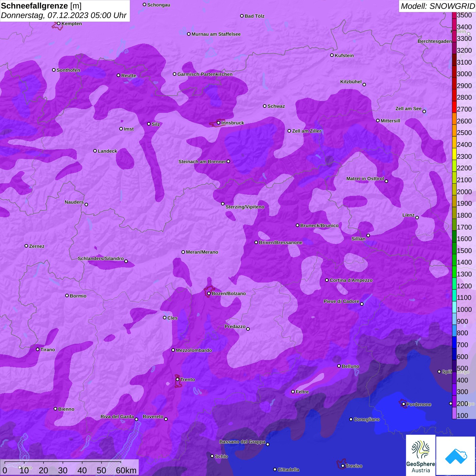Click the Brixen/Bressanone label
This screenshot has width=476, height=476.
coord(280,242)
